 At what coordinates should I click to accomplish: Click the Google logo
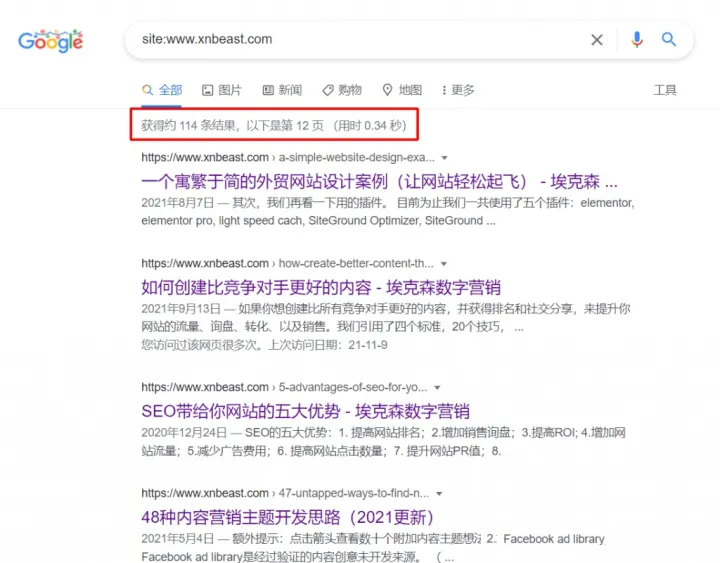(x=51, y=41)
